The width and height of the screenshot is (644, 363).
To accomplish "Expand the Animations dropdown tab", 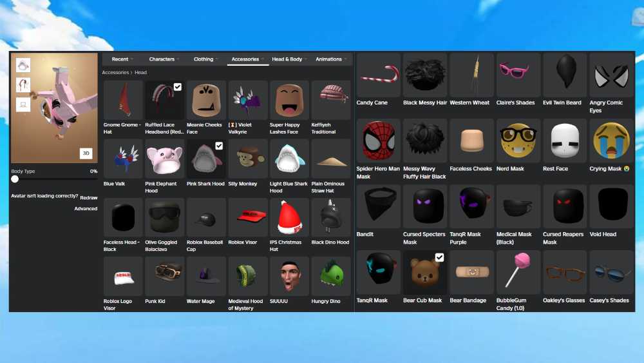I will (x=331, y=59).
